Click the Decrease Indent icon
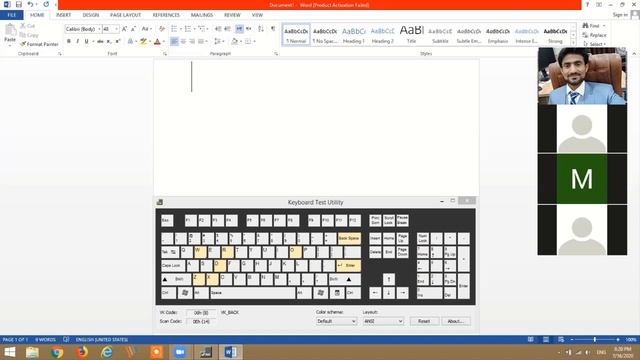The width and height of the screenshot is (640, 360). click(218, 29)
